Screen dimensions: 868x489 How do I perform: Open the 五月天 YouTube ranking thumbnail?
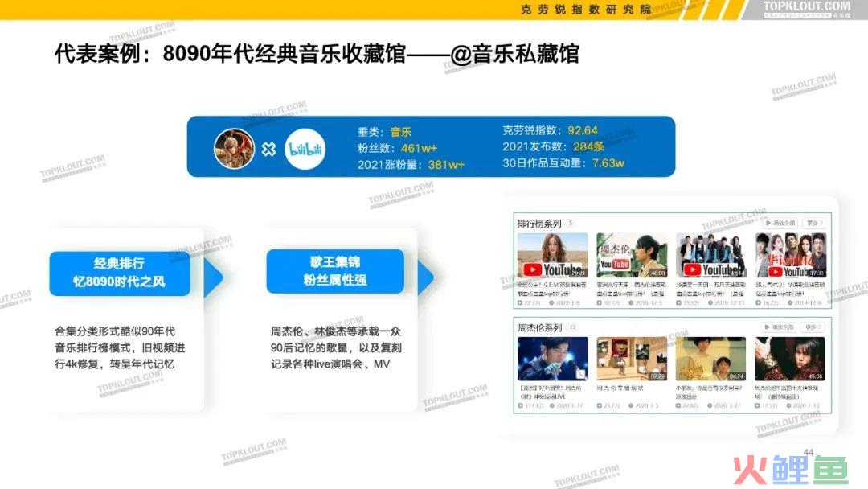point(711,255)
